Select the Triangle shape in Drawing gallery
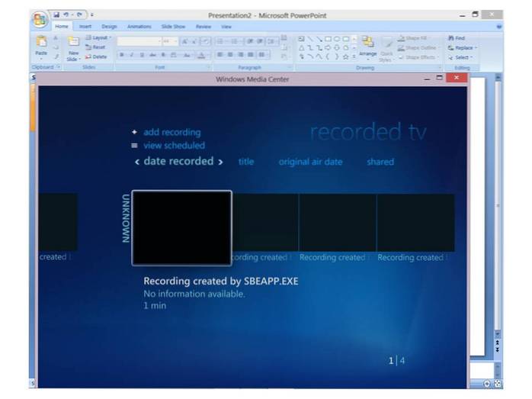This screenshot has width=532, height=399. (x=302, y=48)
